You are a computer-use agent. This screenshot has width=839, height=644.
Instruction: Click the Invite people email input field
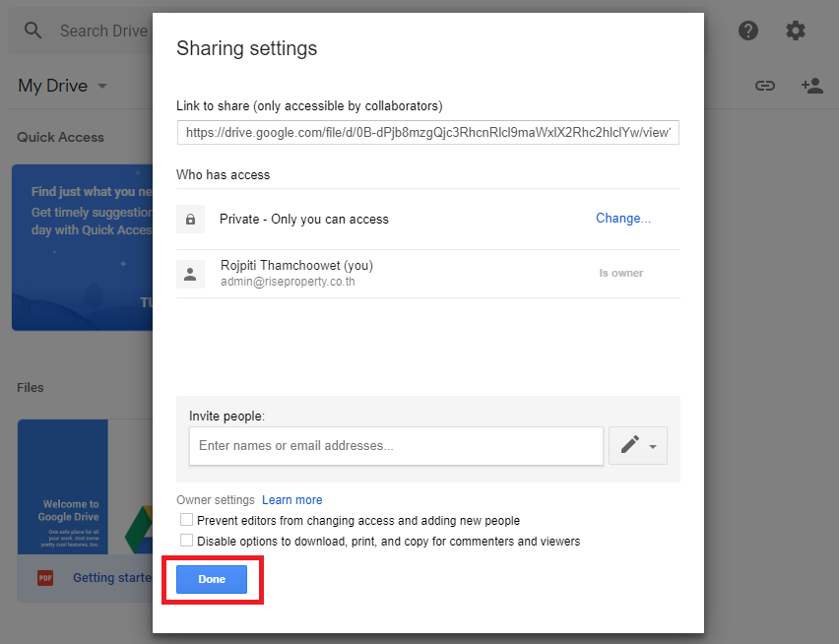[x=396, y=445]
